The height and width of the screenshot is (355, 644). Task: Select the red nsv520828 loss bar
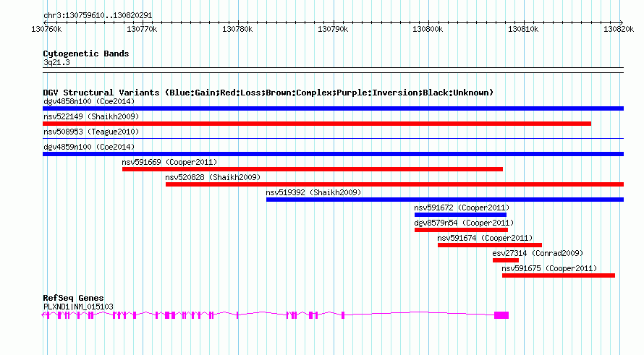[x=394, y=184]
